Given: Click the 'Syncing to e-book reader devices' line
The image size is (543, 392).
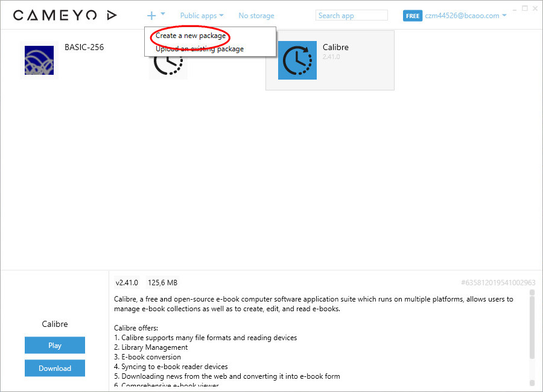Looking at the screenshot, I should pyautogui.click(x=171, y=367).
